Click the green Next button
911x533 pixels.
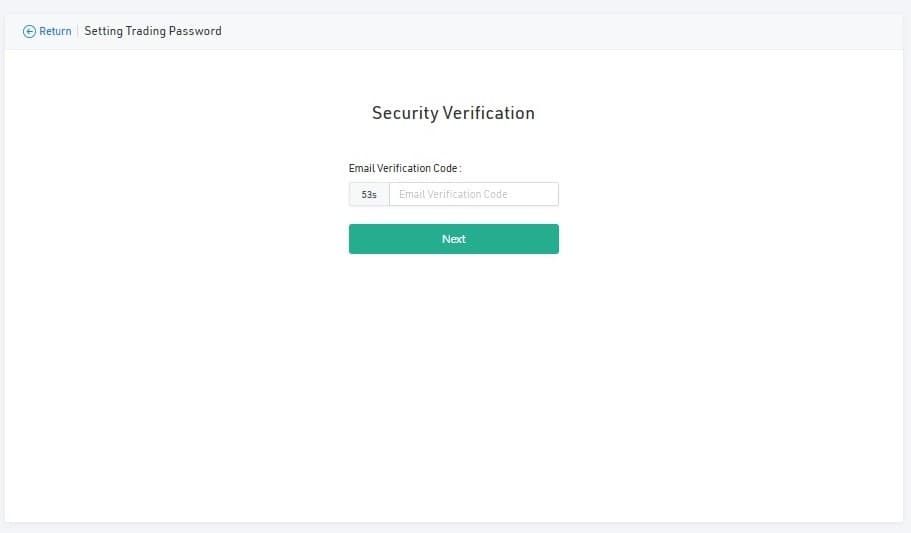(454, 239)
